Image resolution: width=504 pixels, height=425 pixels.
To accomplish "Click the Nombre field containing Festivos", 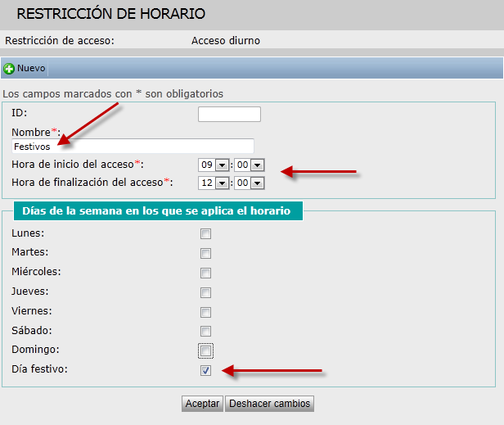I will pos(133,147).
